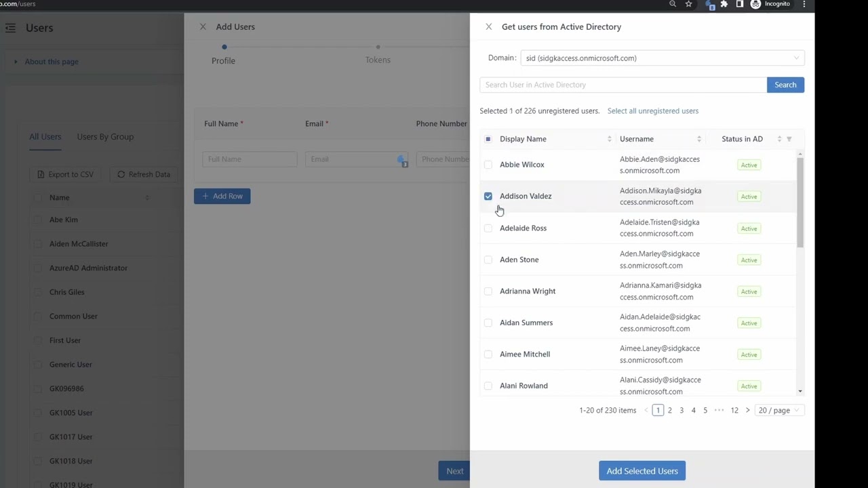Screen dimensions: 868x488
Task: Sort by Status in AD arrows
Action: point(779,139)
